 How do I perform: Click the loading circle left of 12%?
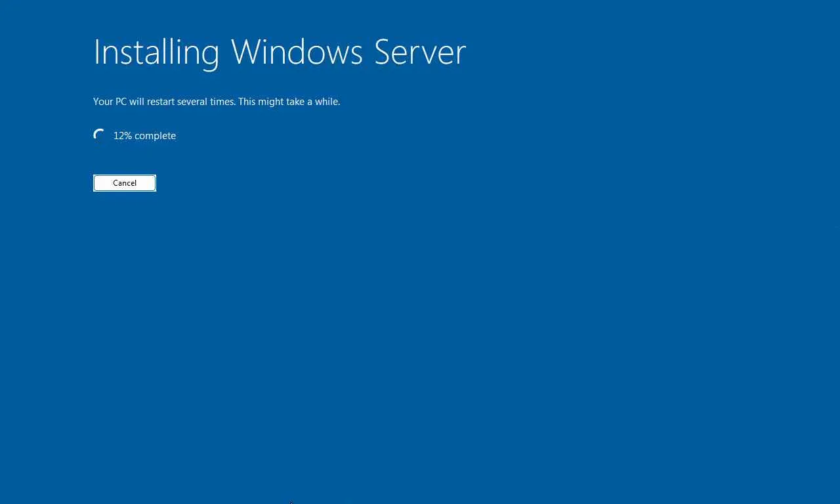tap(99, 135)
